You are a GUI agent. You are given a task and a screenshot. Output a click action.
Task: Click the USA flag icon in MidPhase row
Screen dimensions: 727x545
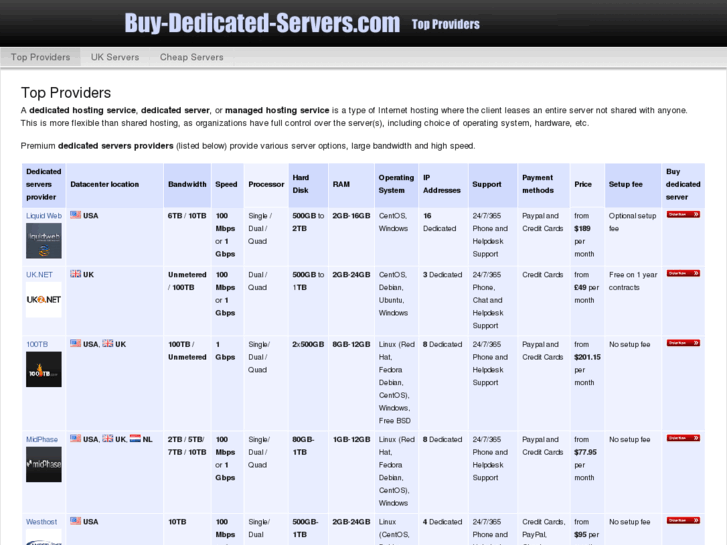point(76,438)
